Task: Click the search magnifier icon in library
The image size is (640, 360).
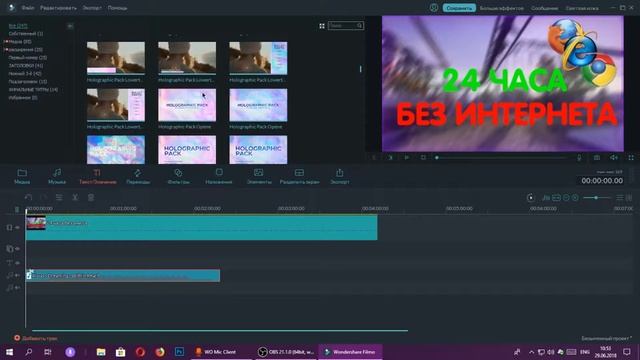Action: click(359, 26)
